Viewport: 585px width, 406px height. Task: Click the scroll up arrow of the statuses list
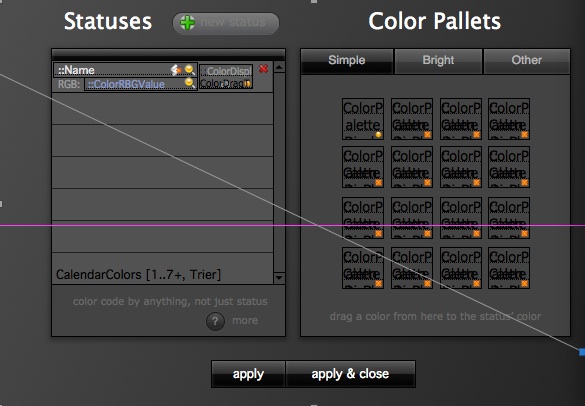(x=279, y=67)
